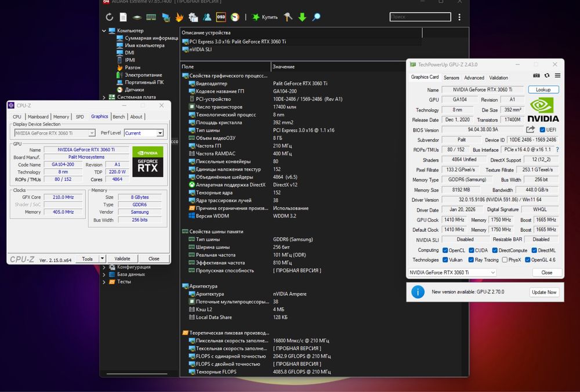Screen dimensions: 580x392
Task: Click the GPU-Z BIOS share/export icon
Action: (531, 129)
